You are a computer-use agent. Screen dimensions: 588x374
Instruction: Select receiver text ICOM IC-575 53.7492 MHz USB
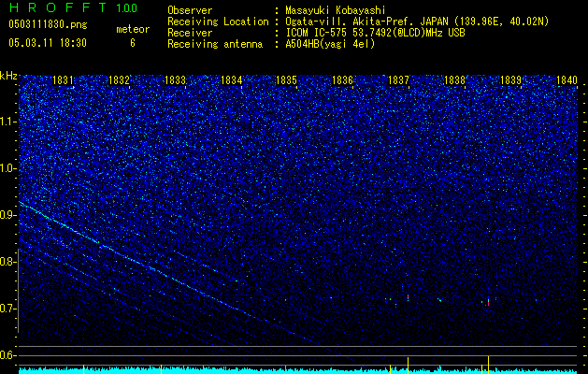pos(375,33)
